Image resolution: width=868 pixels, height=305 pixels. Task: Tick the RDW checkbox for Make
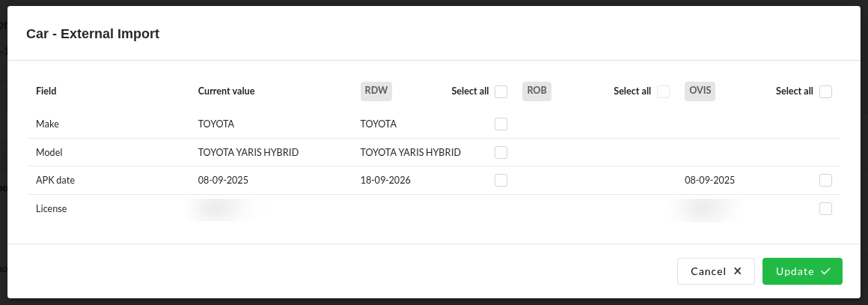click(x=501, y=124)
